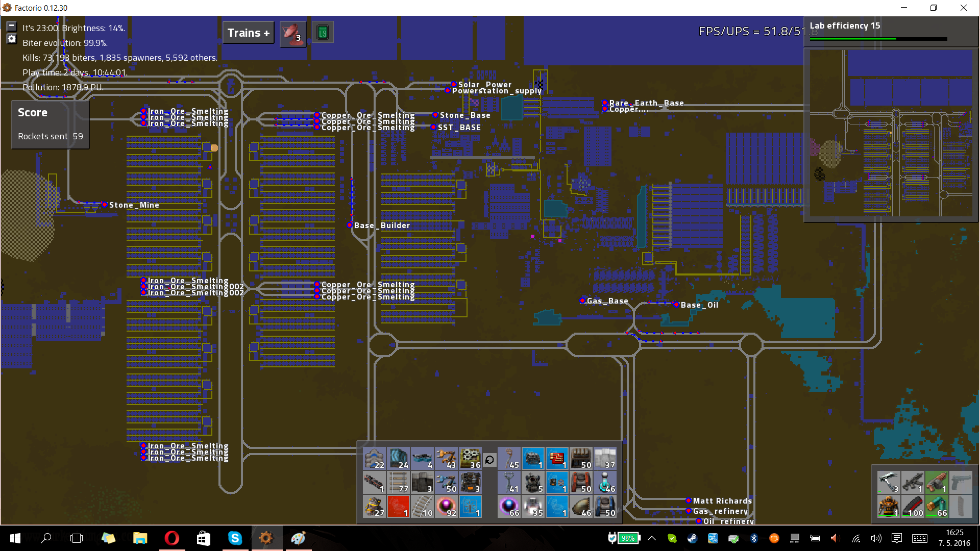The width and height of the screenshot is (980, 551).
Task: Expand the Trains + panel
Action: pos(248,33)
